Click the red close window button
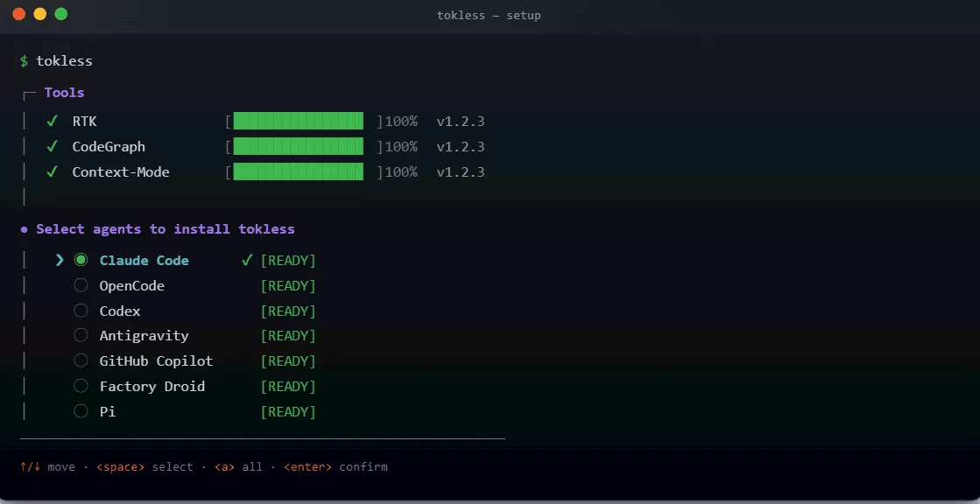This screenshot has width=980, height=504. click(18, 14)
